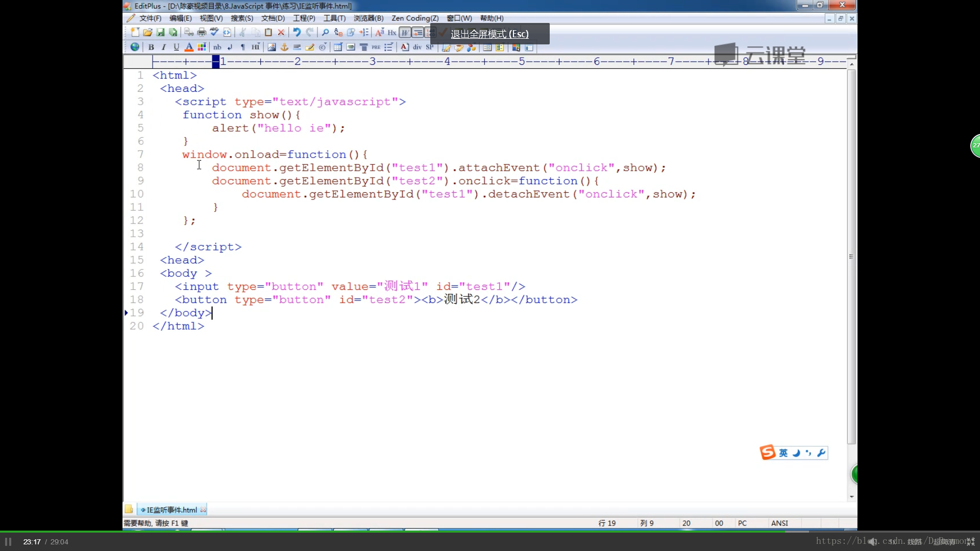Click the ANSI encoding in status bar
Image resolution: width=980 pixels, height=551 pixels.
tap(779, 523)
